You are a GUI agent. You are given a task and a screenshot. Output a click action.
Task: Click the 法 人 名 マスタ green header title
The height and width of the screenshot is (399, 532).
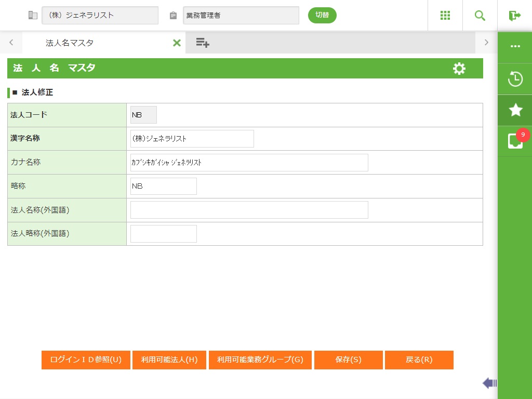coord(54,68)
